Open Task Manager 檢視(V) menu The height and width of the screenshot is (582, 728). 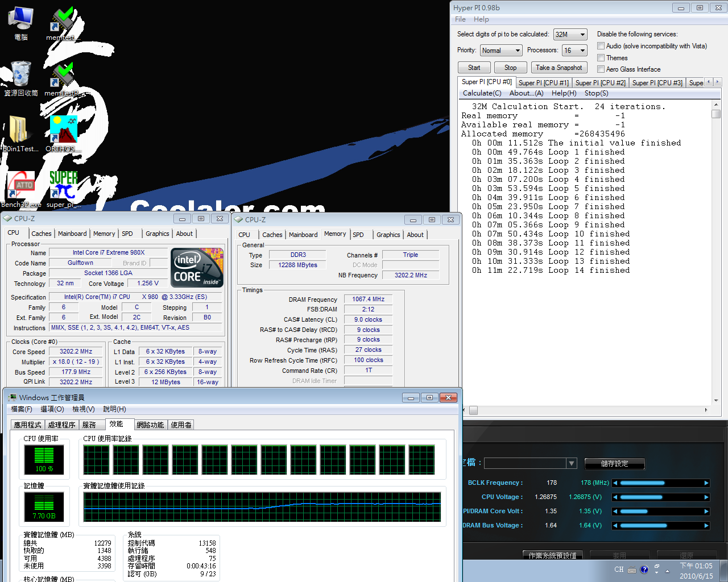(84, 409)
